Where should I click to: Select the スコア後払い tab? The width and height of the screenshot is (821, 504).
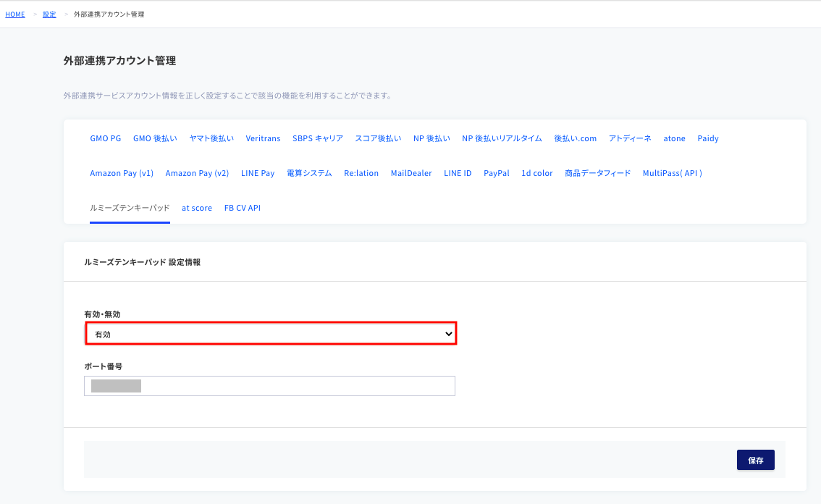378,138
